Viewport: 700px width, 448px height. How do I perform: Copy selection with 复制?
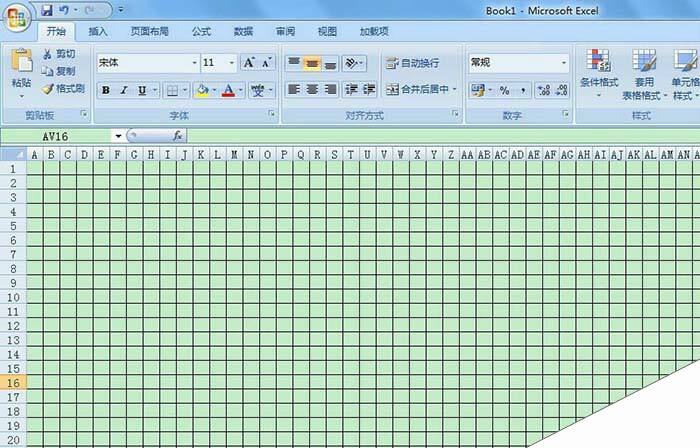(58, 71)
